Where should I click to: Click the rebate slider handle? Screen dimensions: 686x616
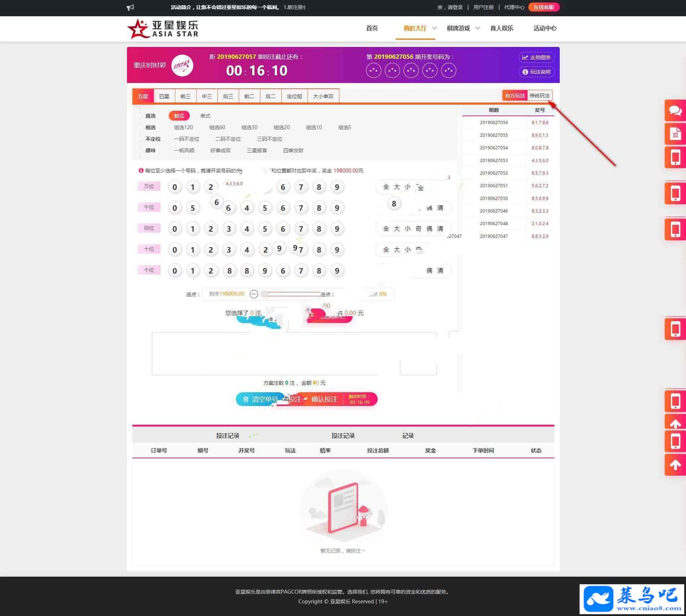click(264, 294)
